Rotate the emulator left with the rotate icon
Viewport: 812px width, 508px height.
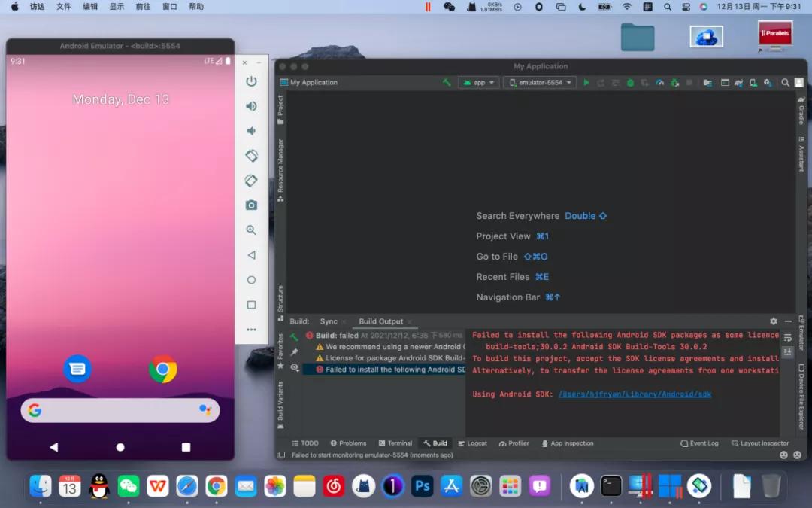click(x=251, y=156)
